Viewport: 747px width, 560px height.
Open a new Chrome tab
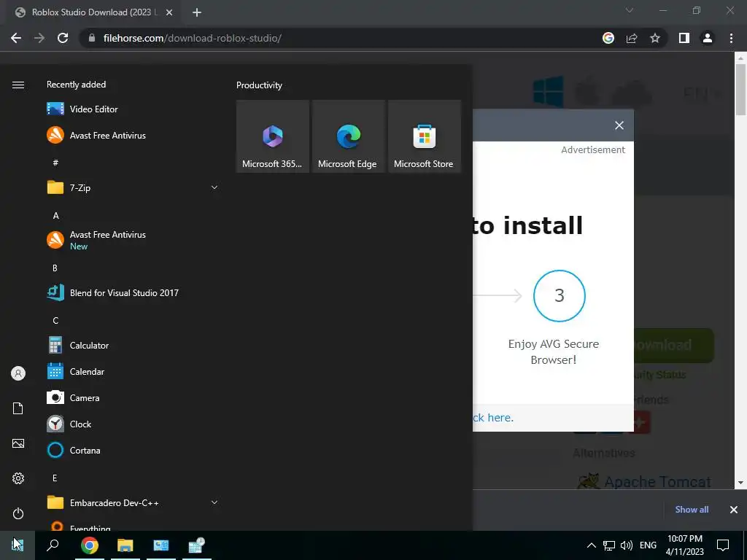(x=197, y=12)
